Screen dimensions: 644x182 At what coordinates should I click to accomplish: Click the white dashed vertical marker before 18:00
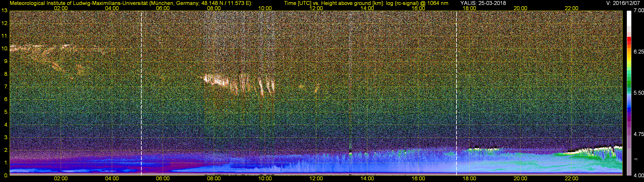457,93
